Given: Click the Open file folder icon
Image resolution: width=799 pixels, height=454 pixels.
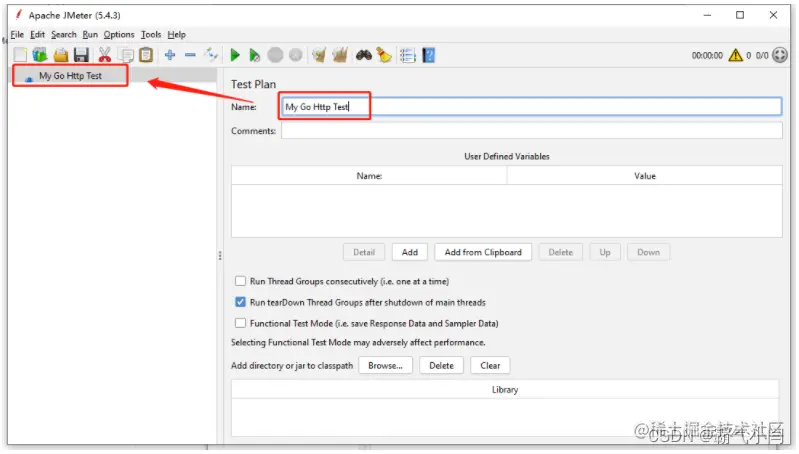Looking at the screenshot, I should point(61,55).
